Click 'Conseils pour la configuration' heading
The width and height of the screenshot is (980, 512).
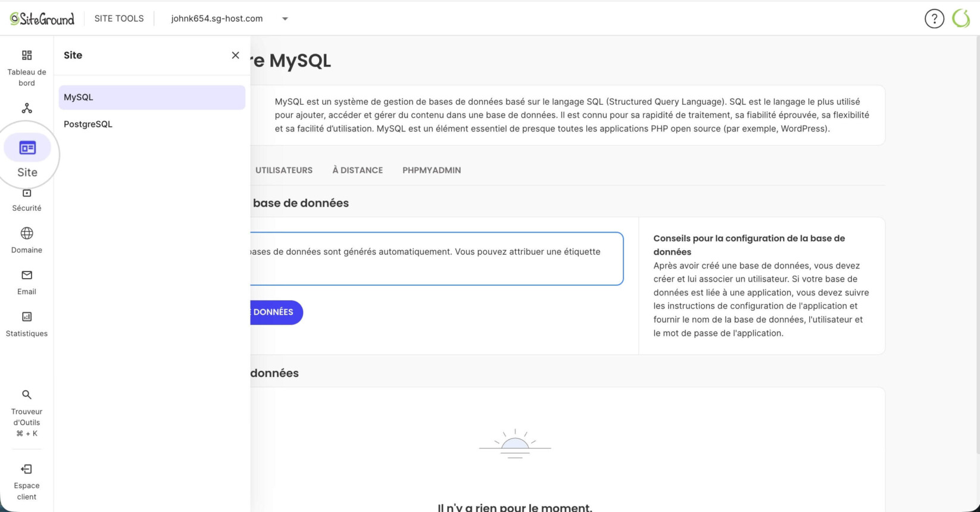pos(749,245)
